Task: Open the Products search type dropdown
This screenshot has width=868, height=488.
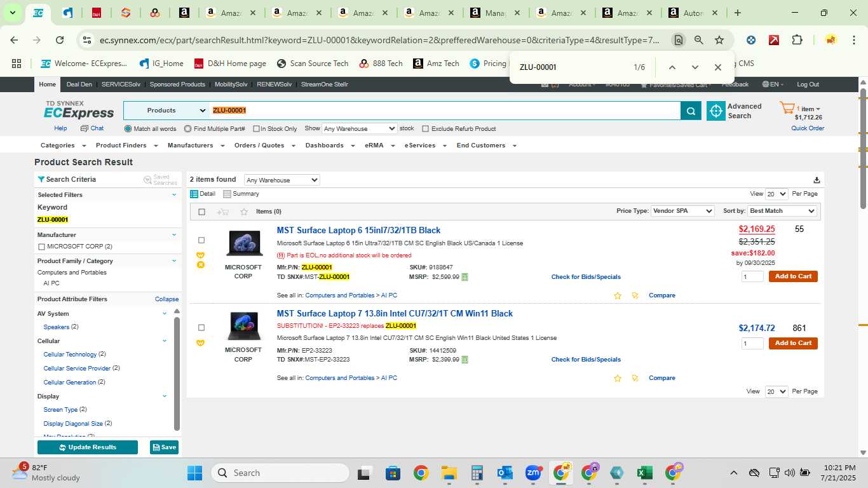Action: tap(166, 111)
